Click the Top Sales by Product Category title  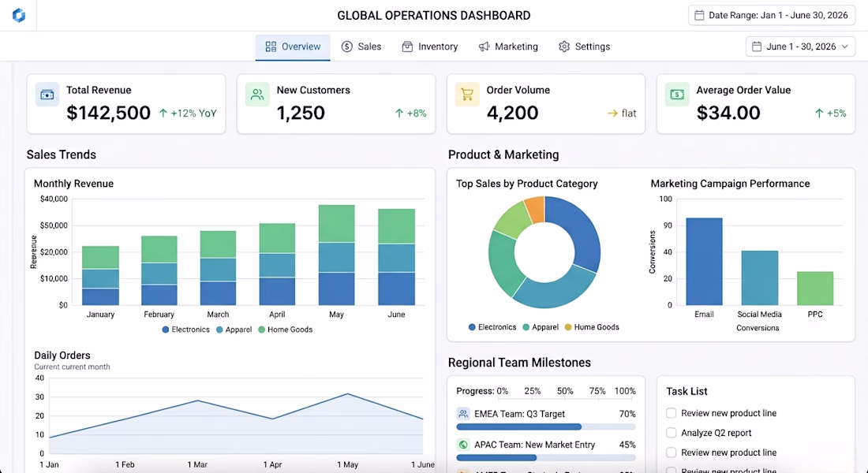(527, 184)
